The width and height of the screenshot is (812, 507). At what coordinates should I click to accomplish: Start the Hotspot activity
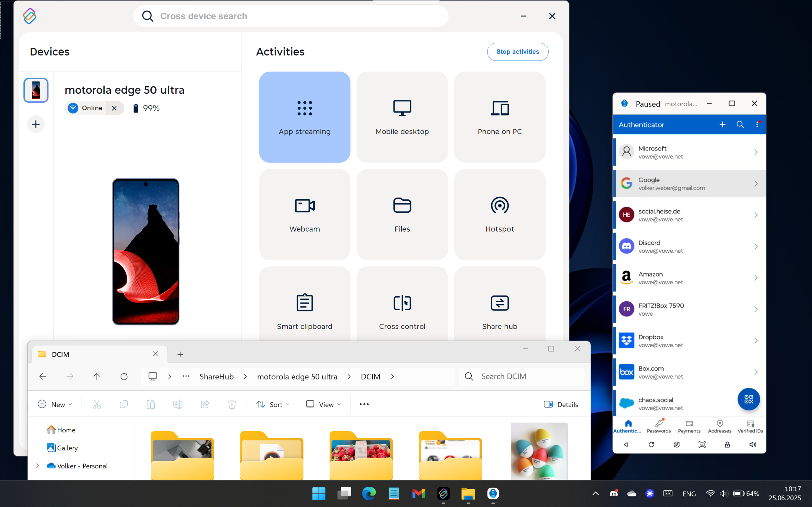(x=499, y=215)
